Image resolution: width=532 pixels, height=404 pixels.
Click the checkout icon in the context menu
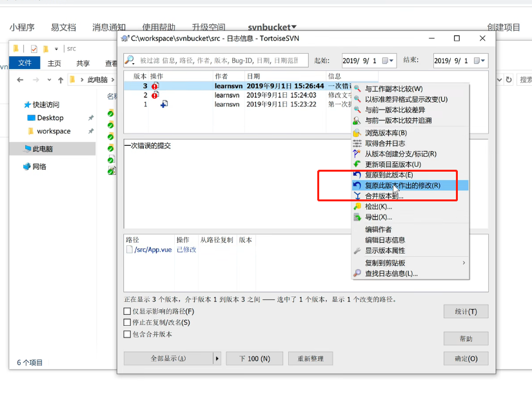[357, 207]
